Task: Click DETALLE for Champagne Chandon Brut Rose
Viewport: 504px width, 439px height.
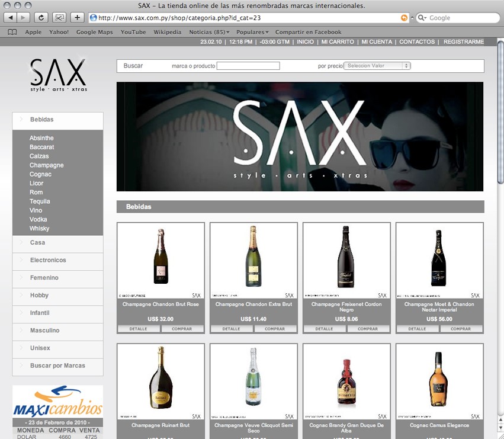Action: pos(139,329)
